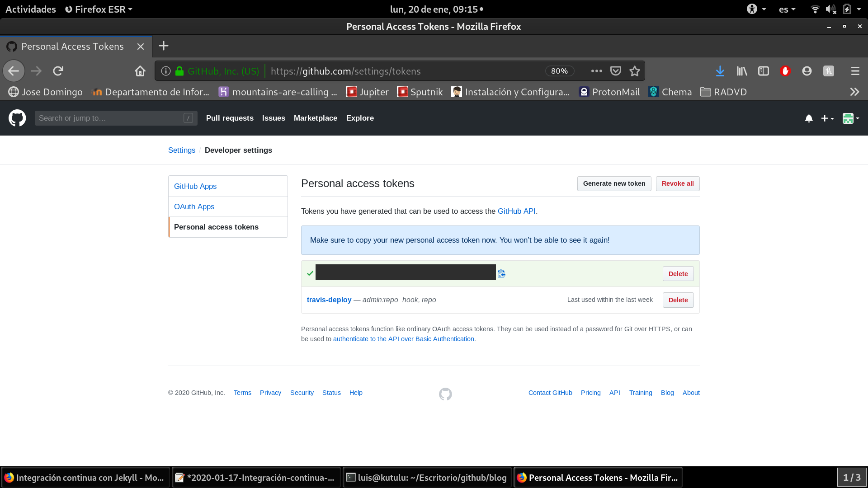
Task: Expand the create new plus dropdown
Action: 827,118
